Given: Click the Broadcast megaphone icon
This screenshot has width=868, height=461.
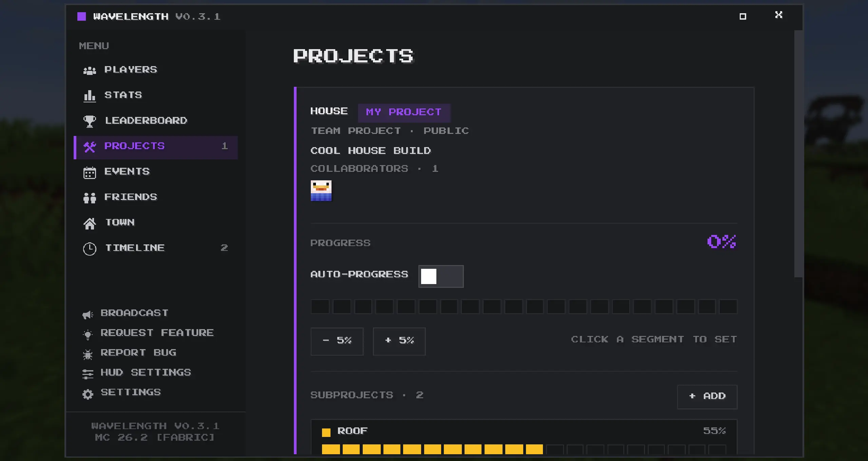Looking at the screenshot, I should click(88, 315).
